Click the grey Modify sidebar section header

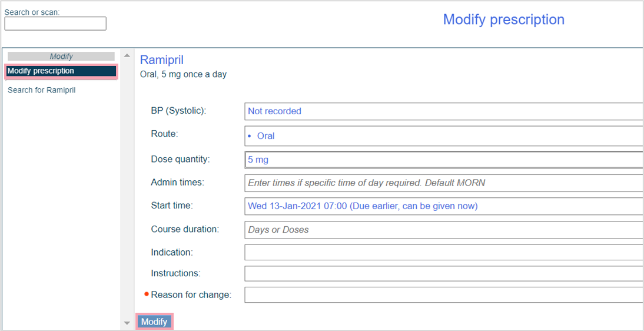tap(61, 57)
